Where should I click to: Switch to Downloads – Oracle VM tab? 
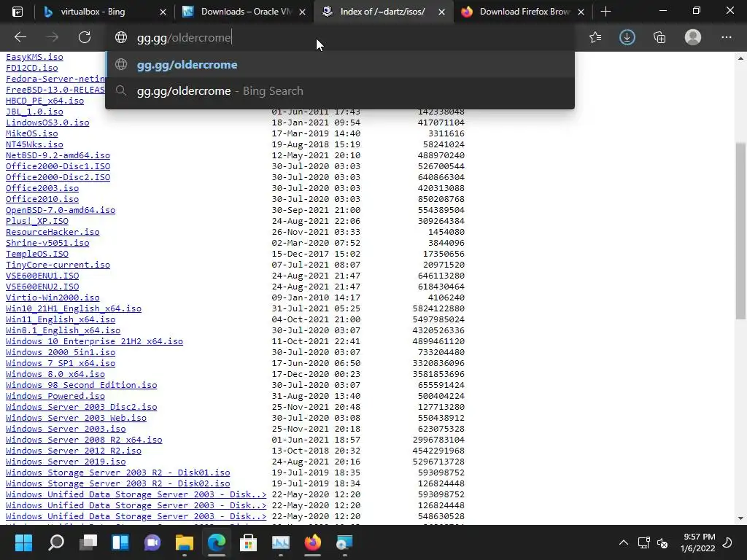[x=245, y=12]
